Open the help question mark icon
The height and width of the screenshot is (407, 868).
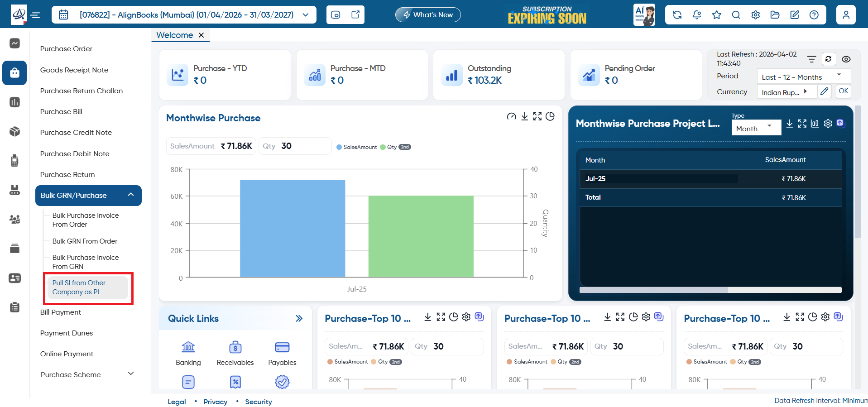click(814, 15)
